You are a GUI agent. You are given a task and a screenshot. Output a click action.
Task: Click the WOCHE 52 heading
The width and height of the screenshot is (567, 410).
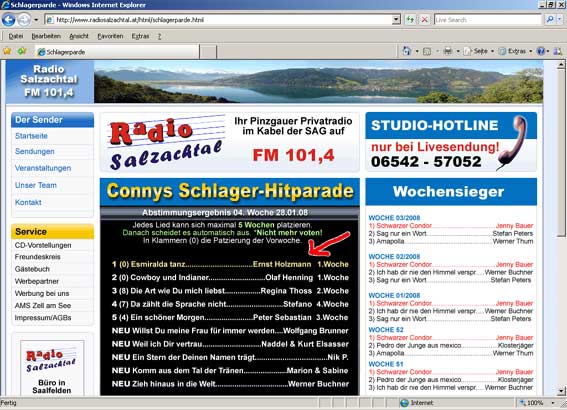click(385, 330)
